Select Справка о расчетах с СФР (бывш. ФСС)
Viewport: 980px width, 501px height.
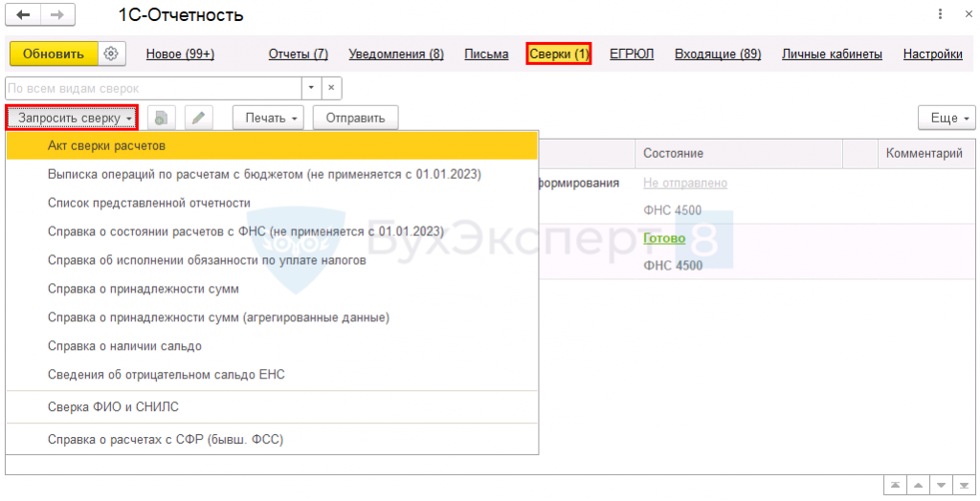(272, 440)
